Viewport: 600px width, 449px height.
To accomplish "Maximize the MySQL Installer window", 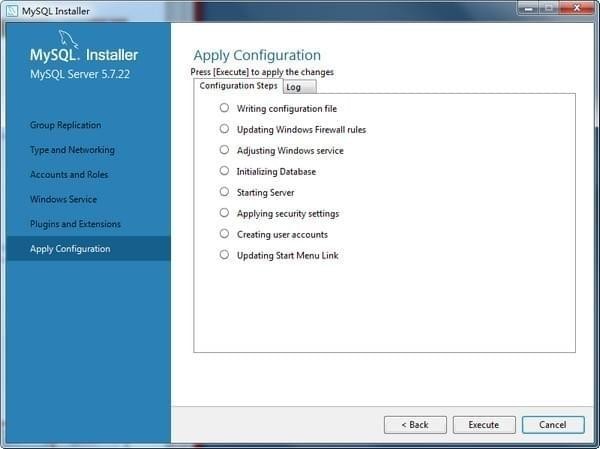I will [x=549, y=8].
